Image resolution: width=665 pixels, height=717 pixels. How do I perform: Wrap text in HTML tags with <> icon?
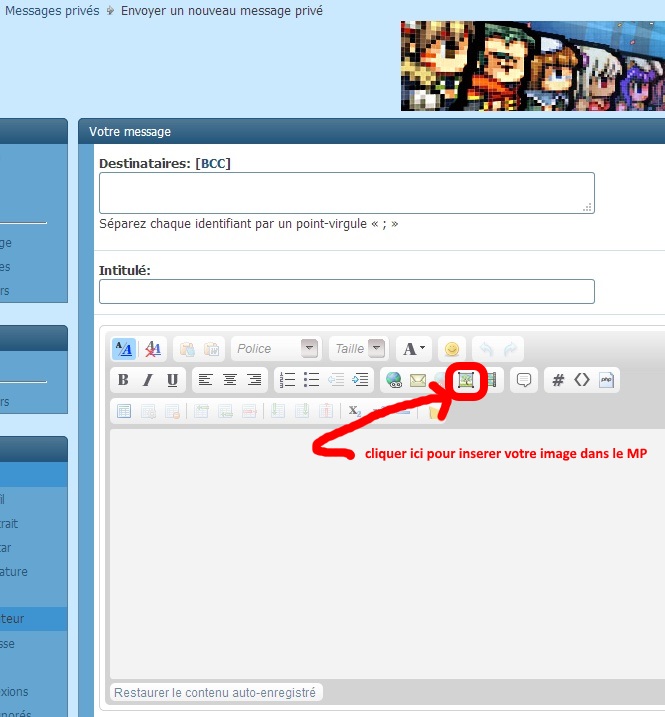pyautogui.click(x=581, y=380)
